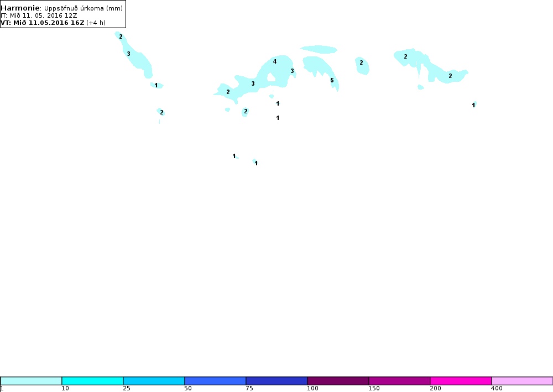The height and width of the screenshot is (392, 553).
Task: Select the bright cyan 10–25 mm legend swatch
Action: click(x=92, y=381)
